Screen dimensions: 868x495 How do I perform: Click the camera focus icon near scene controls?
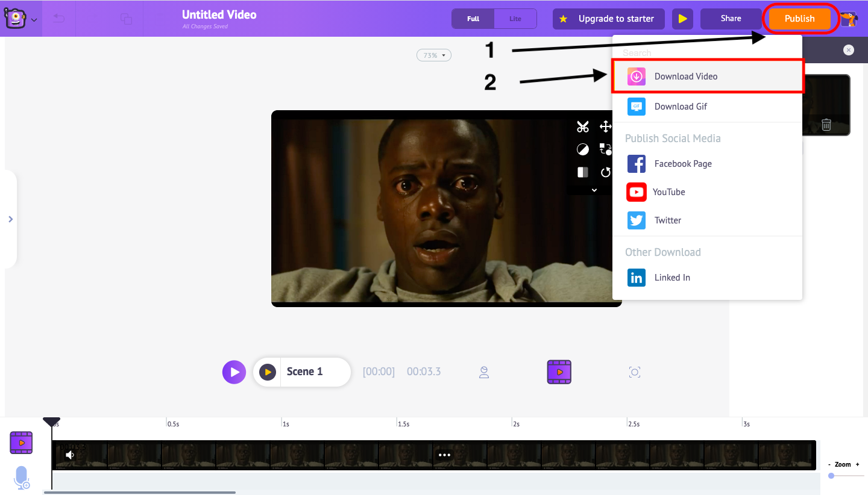tap(634, 372)
